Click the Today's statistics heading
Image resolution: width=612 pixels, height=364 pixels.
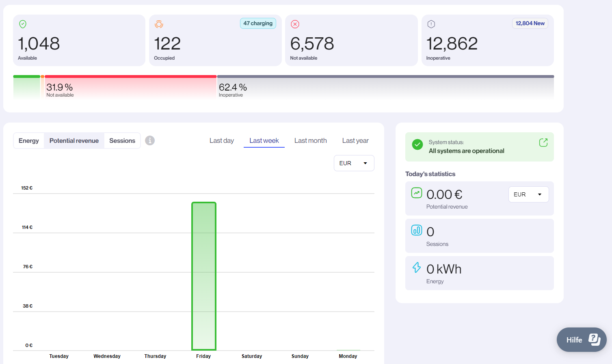(x=430, y=174)
